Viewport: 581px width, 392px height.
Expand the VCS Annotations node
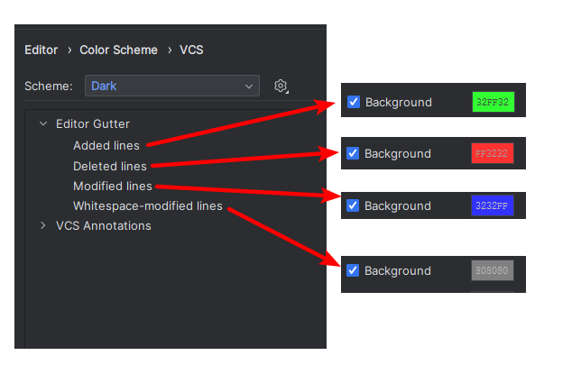coord(43,225)
